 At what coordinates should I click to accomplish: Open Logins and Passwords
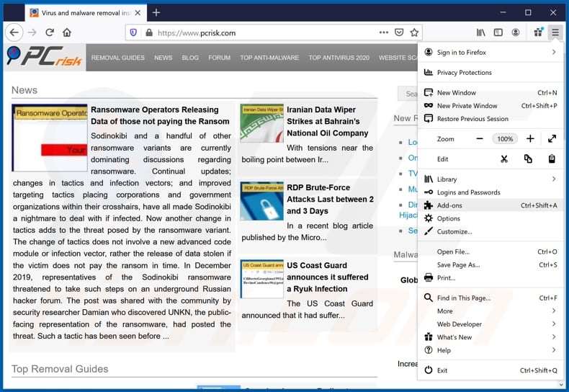[490, 192]
